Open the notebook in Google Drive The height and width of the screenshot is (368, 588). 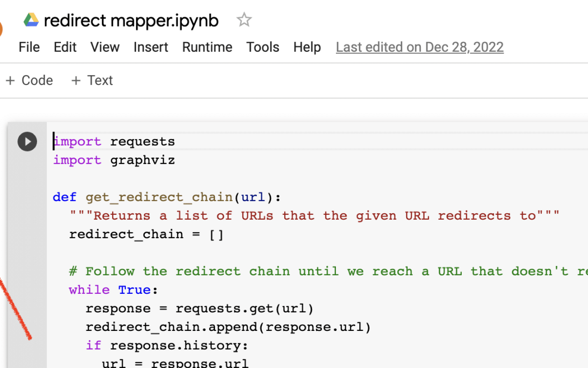click(31, 20)
